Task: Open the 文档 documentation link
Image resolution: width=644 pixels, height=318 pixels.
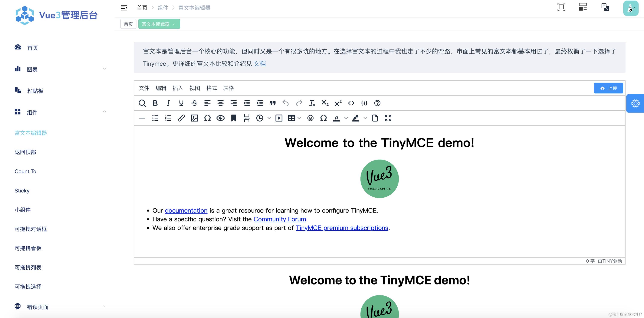Action: 260,64
